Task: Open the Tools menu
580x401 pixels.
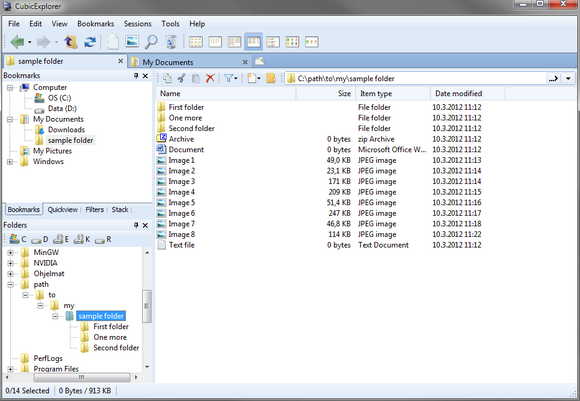Action: point(170,24)
